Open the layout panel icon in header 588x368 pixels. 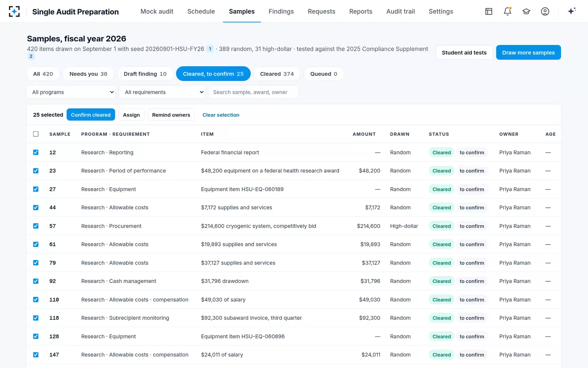(x=489, y=11)
